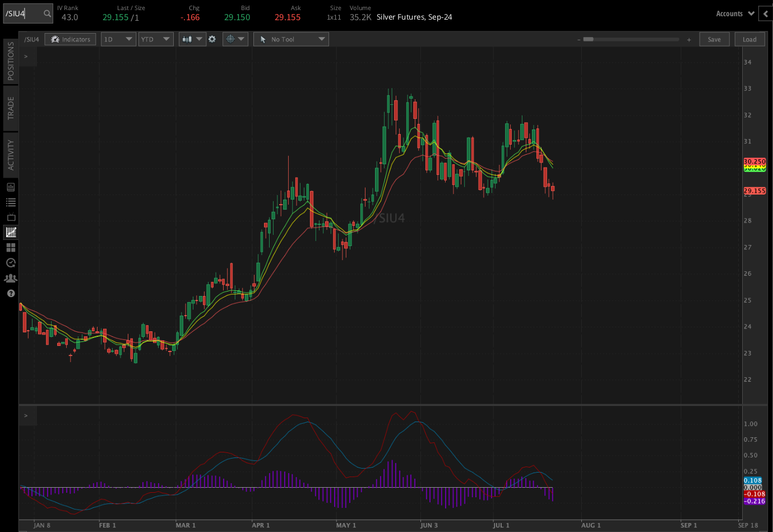Open the YTD range dropdown

tap(156, 39)
